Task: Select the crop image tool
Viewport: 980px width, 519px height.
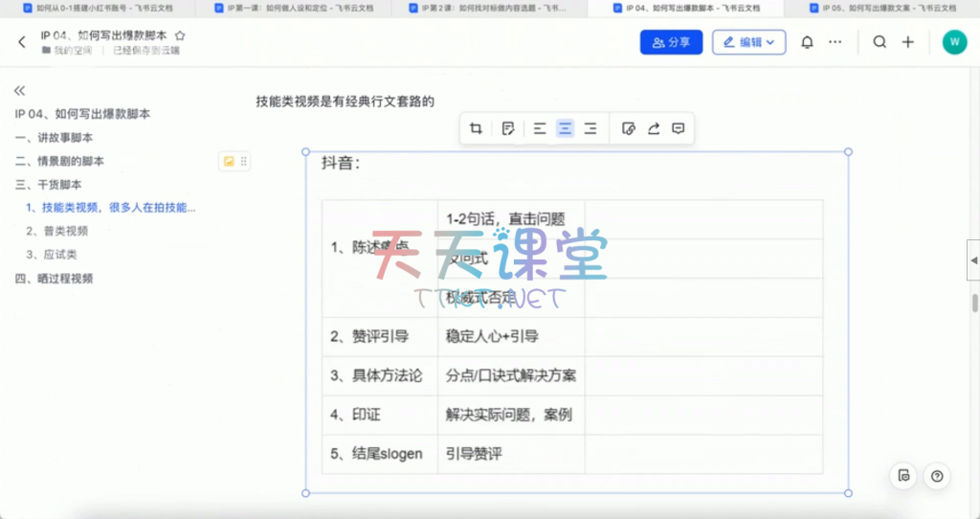Action: 476,129
